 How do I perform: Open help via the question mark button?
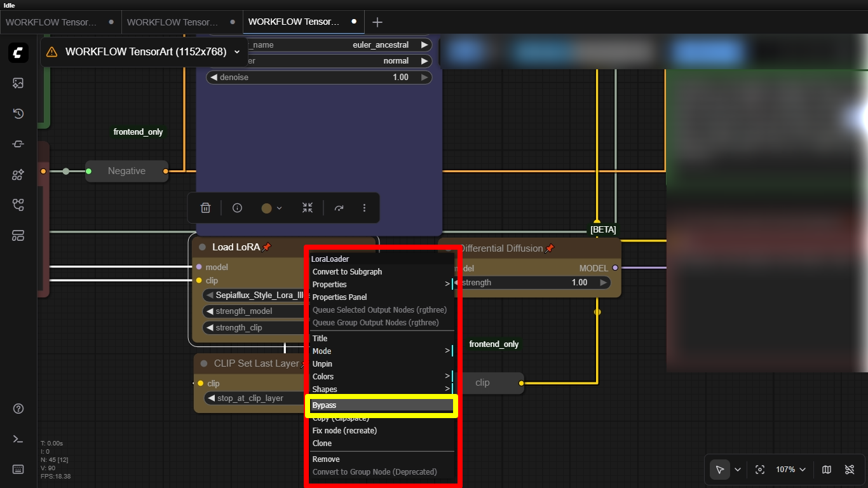18,409
